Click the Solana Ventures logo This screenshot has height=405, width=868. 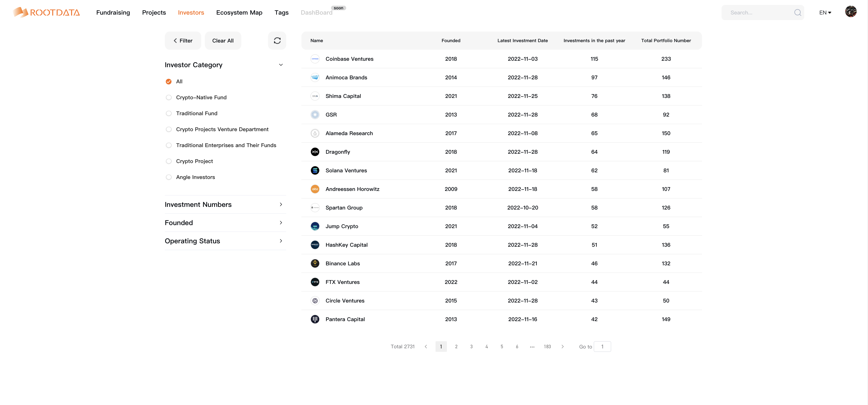[x=315, y=170]
